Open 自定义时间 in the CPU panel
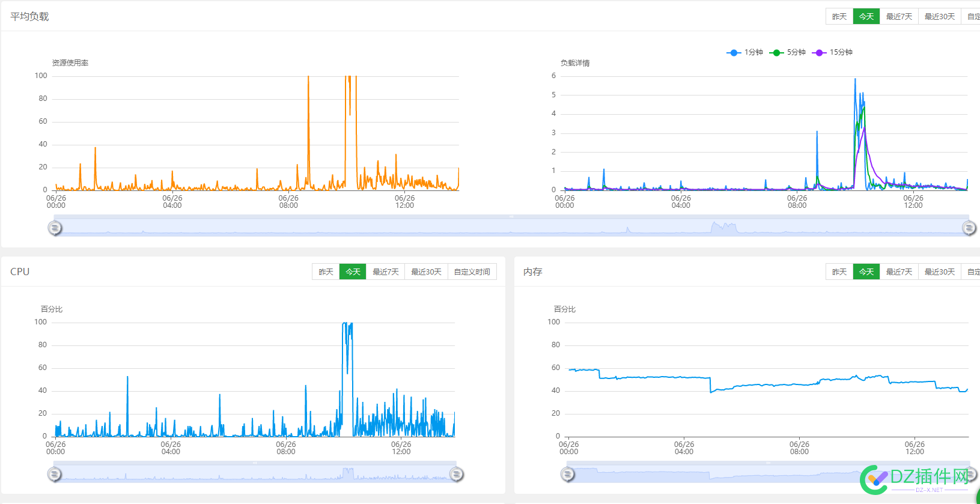 tap(472, 272)
